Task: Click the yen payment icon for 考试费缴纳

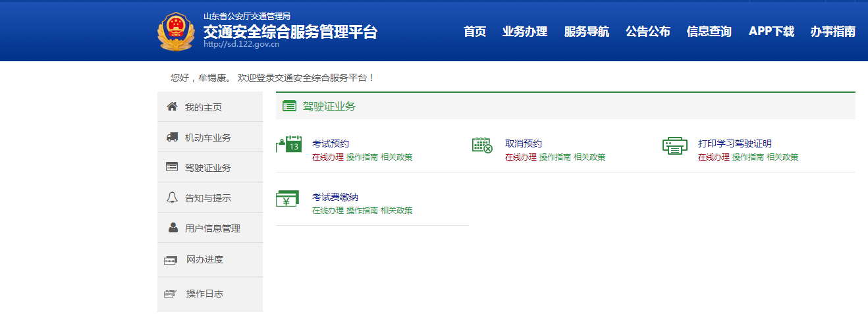Action: click(287, 199)
